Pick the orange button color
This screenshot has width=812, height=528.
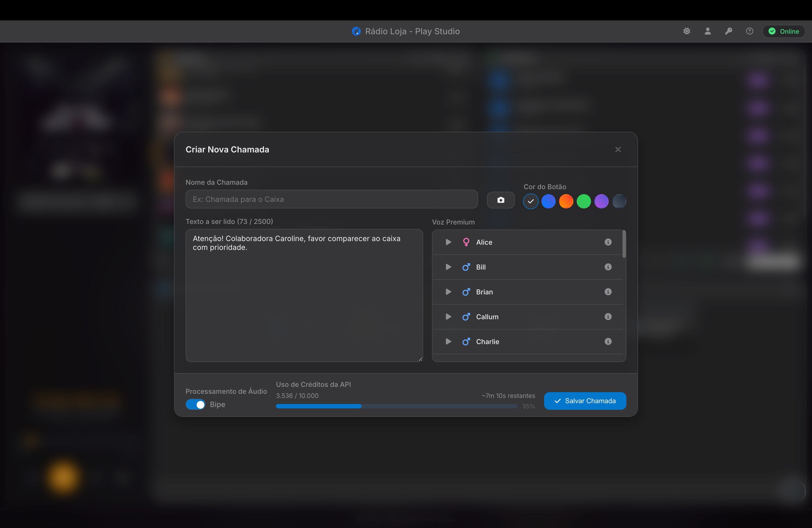[x=566, y=201]
